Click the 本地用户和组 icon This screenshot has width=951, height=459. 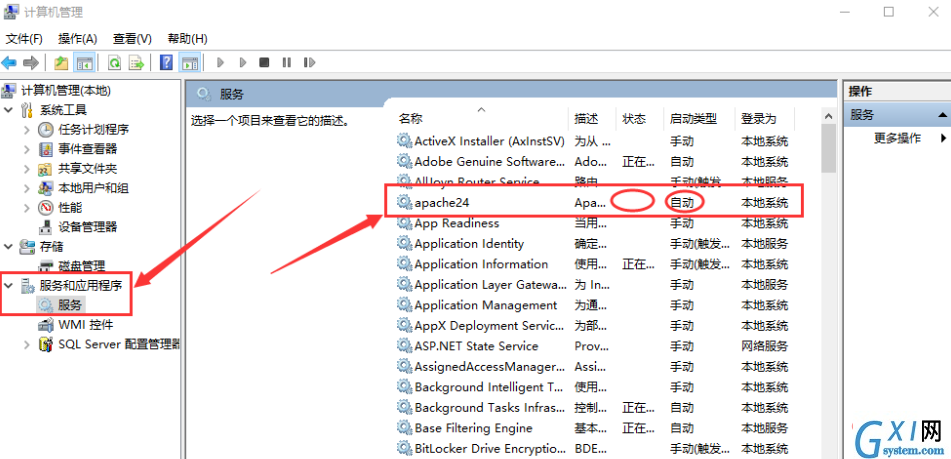46,188
